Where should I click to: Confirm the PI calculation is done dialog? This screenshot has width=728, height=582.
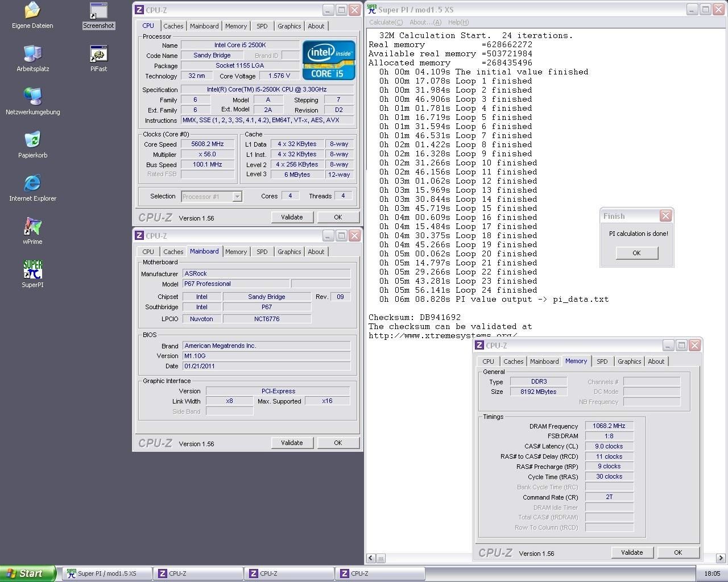click(x=636, y=253)
